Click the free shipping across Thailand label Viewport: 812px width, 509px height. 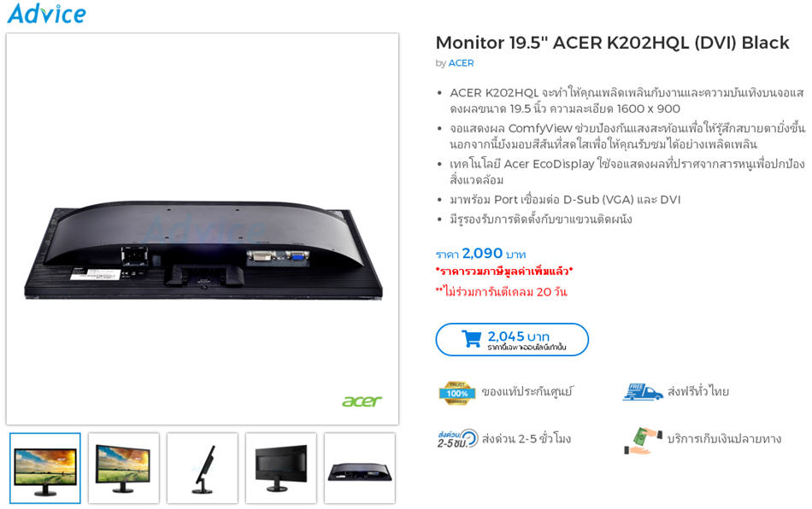(698, 392)
